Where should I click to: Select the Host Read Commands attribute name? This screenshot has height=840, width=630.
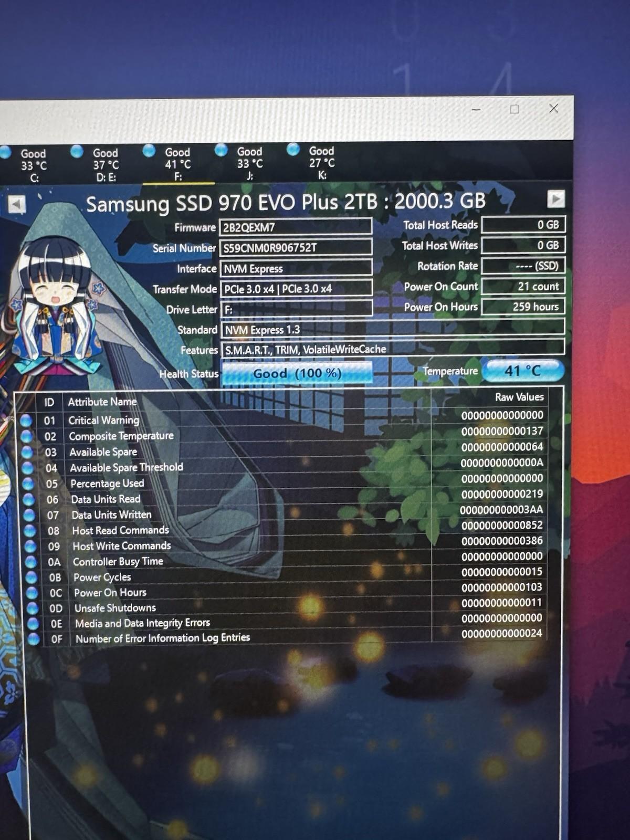121,530
